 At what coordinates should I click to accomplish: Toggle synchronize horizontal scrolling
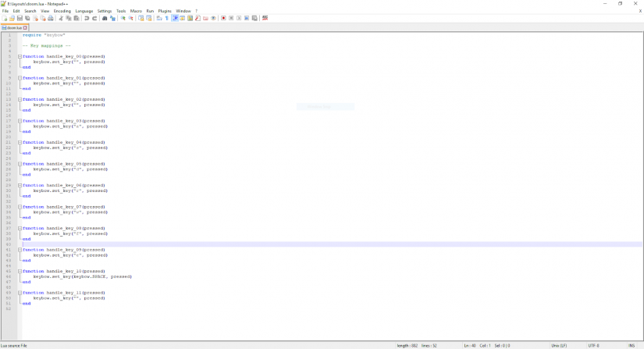148,18
